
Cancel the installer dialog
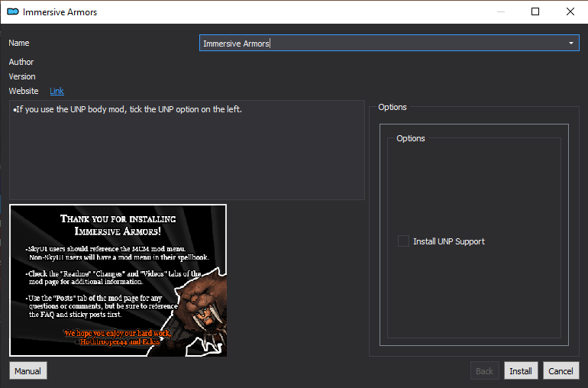click(x=561, y=370)
